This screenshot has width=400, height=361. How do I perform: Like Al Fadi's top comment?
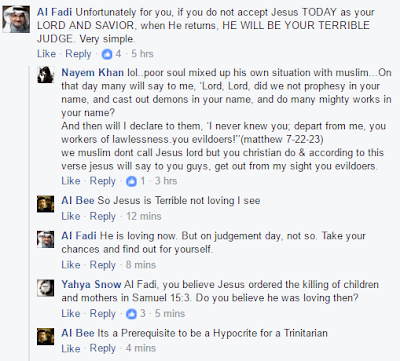[46, 54]
